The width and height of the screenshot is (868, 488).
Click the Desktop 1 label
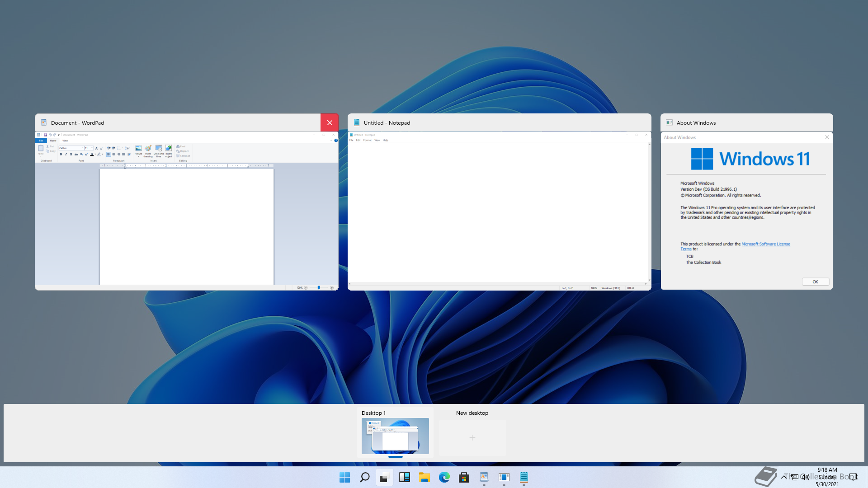(373, 413)
